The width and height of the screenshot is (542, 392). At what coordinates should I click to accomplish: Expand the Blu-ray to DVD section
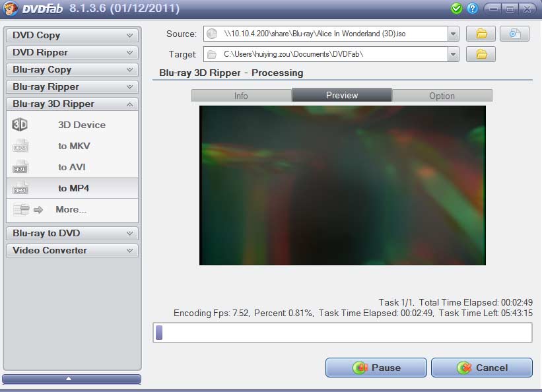(x=72, y=234)
